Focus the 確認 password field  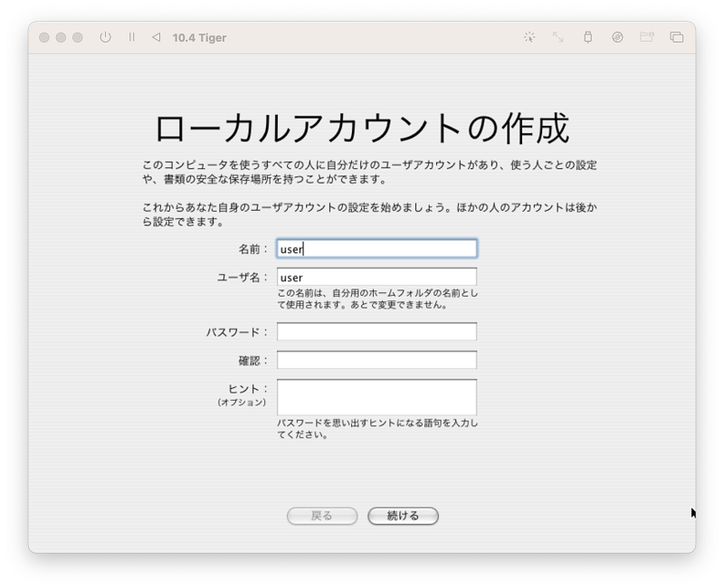pyautogui.click(x=376, y=360)
